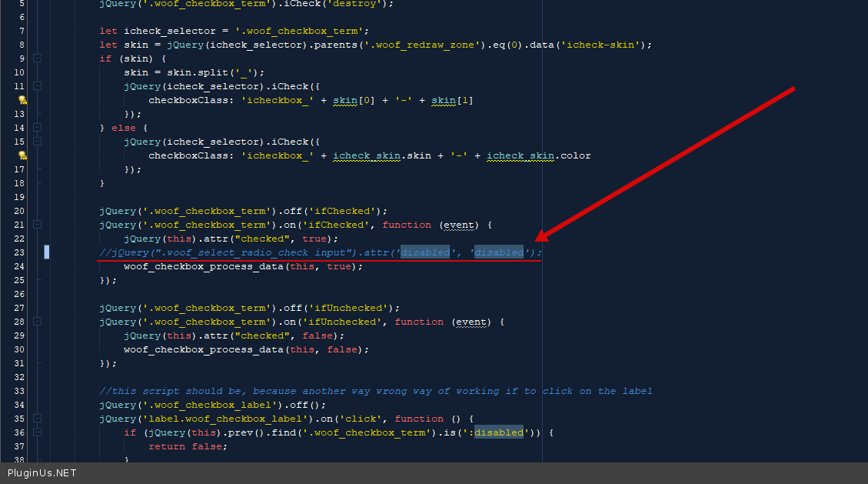Viewport: 868px width, 484px height.
Task: Click the PluginUs.NET label in the bottom bar
Action: [42, 473]
